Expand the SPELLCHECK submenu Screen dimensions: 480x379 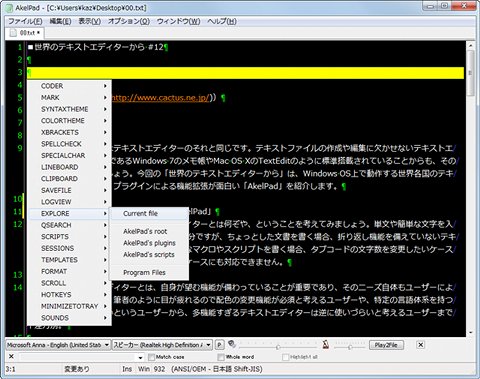tap(70, 144)
